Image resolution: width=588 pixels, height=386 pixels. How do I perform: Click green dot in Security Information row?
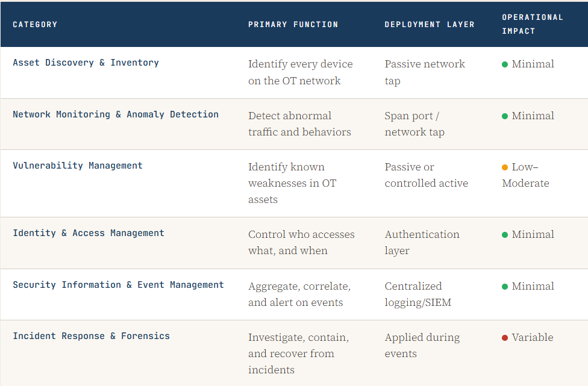pos(505,287)
